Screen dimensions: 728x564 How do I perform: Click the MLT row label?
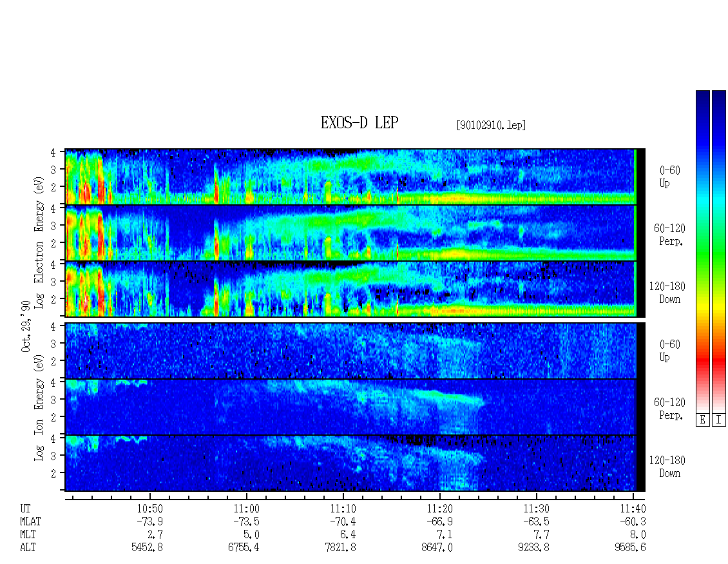point(28,535)
